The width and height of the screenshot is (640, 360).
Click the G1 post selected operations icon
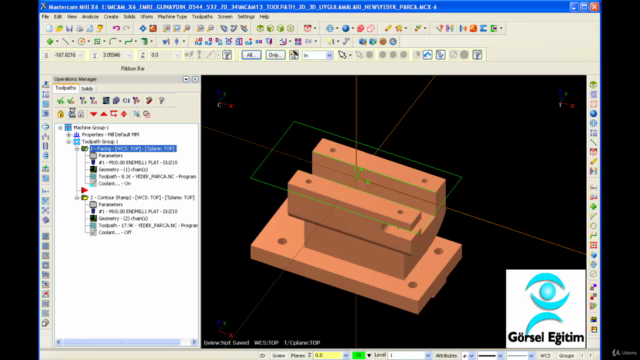coord(126,100)
